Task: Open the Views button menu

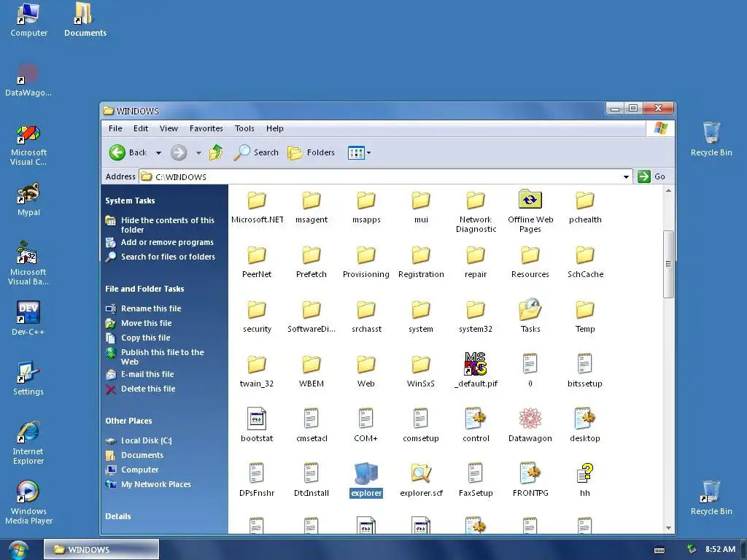Action: coord(359,152)
